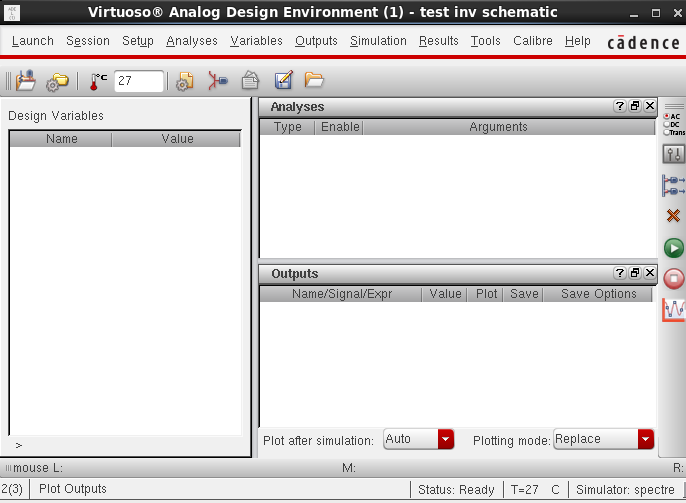
Task: Open the Simulation menu
Action: (x=378, y=41)
